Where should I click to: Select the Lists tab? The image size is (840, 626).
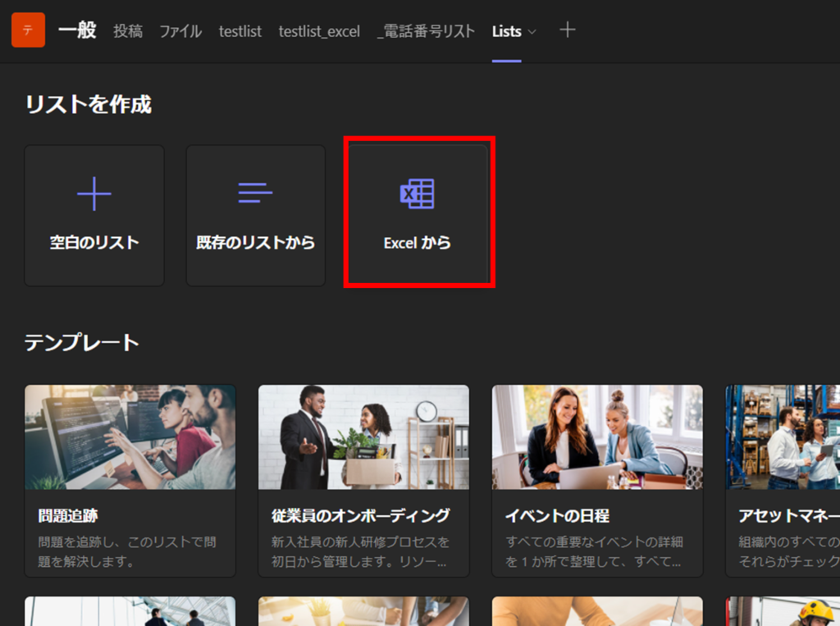coord(507,31)
